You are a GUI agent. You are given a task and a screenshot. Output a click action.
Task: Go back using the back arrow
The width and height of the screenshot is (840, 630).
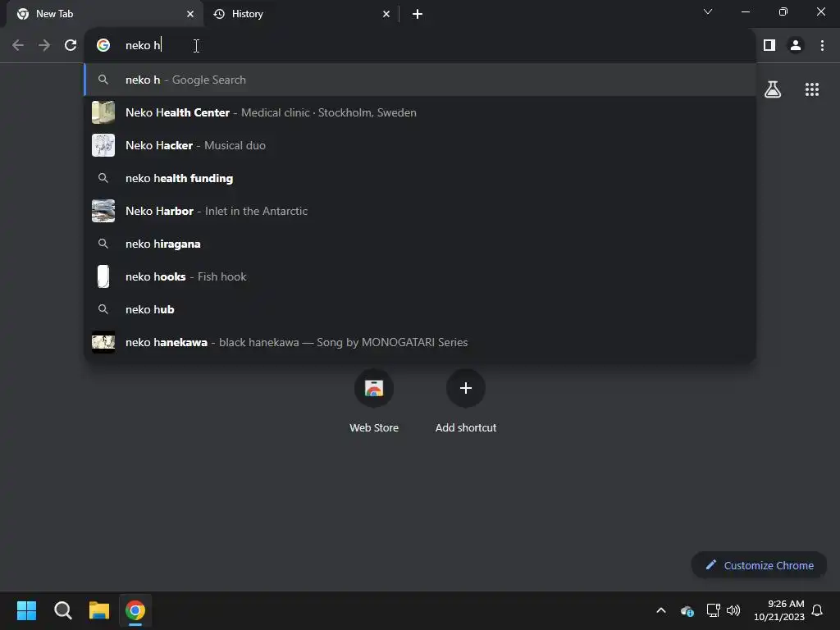pyautogui.click(x=18, y=46)
